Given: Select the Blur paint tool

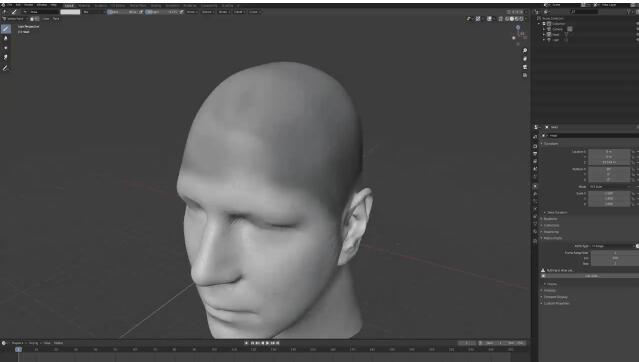Looking at the screenshot, I should [6, 38].
